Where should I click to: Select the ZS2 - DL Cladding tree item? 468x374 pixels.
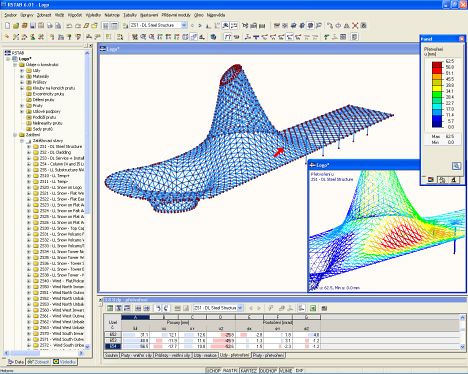pos(55,152)
